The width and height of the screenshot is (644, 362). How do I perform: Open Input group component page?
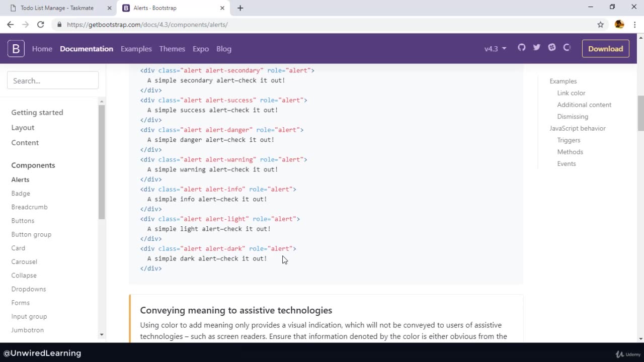tap(29, 316)
